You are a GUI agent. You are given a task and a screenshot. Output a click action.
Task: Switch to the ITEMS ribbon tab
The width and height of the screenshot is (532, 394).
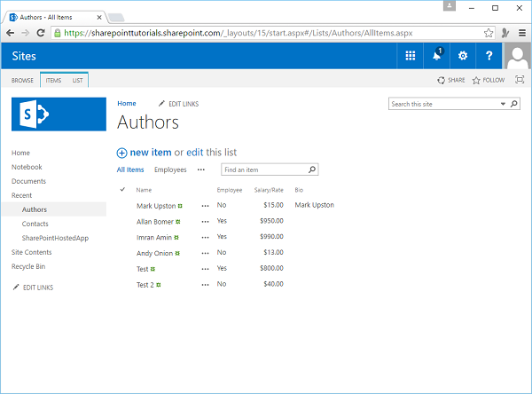tap(53, 80)
